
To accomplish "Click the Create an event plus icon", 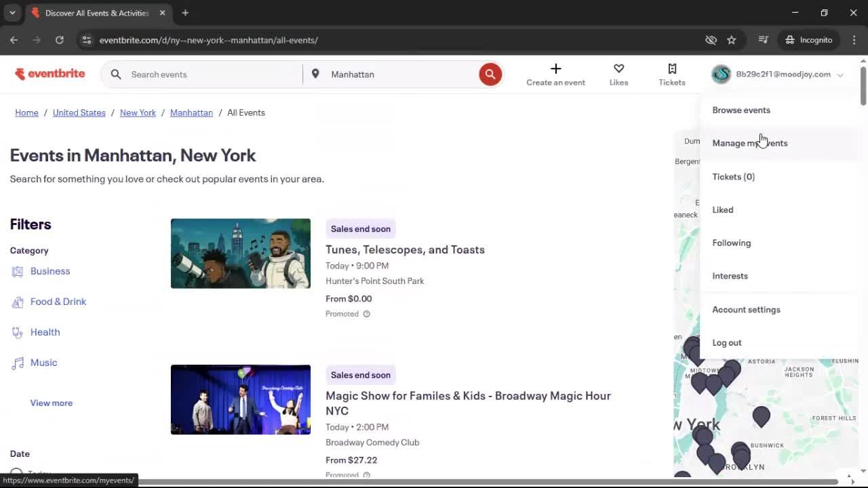I will [555, 68].
